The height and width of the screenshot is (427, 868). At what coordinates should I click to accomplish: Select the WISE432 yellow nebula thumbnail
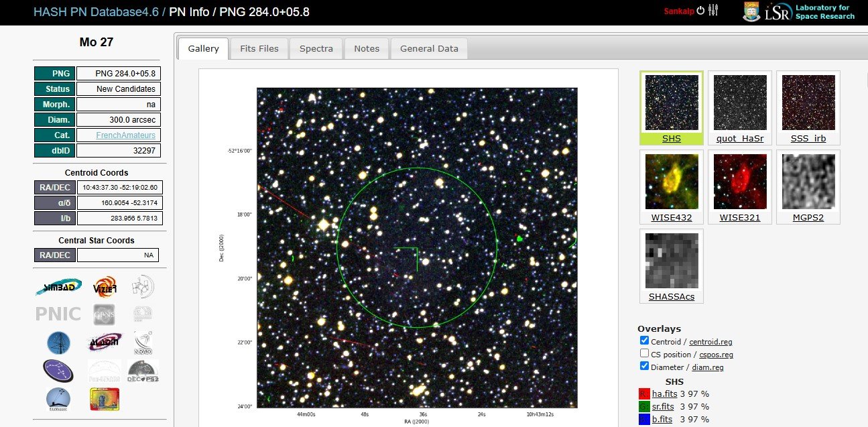672,182
